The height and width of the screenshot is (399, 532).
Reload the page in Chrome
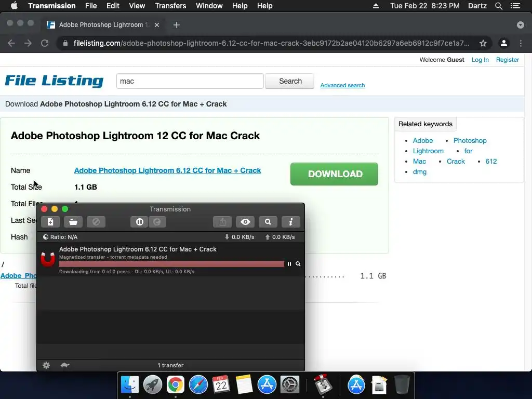click(x=45, y=43)
